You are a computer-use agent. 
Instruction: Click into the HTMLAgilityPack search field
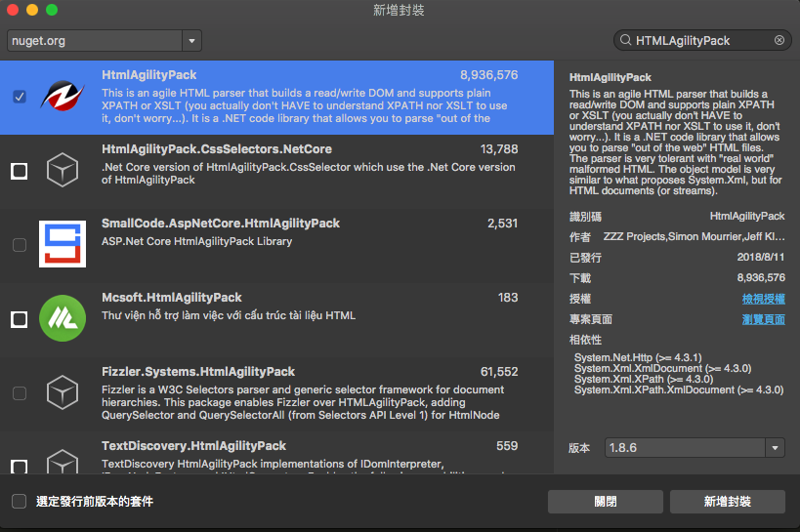pyautogui.click(x=698, y=41)
